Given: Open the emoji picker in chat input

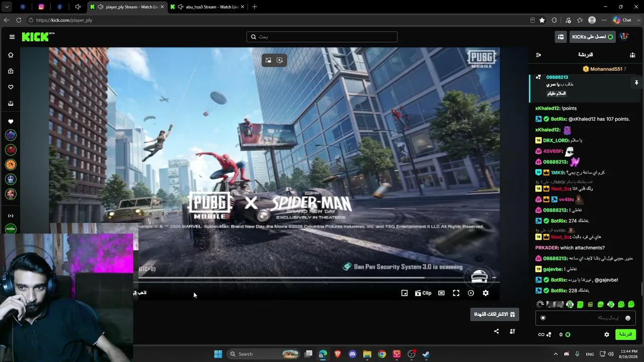Looking at the screenshot, I should [628, 318].
